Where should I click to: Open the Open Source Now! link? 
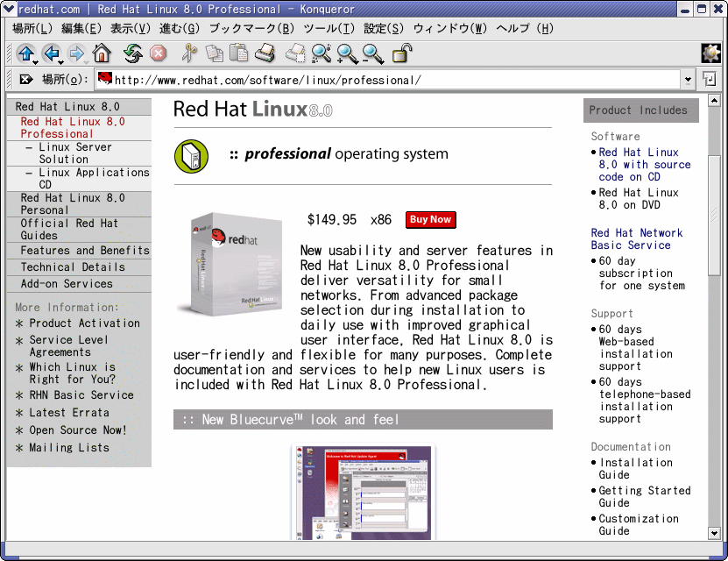[x=78, y=430]
